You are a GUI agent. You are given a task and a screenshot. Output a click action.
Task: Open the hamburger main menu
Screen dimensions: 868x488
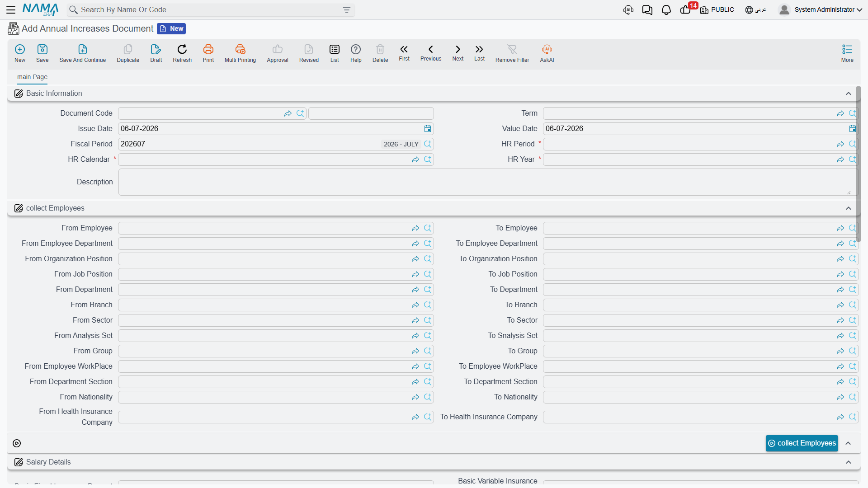tap(11, 9)
